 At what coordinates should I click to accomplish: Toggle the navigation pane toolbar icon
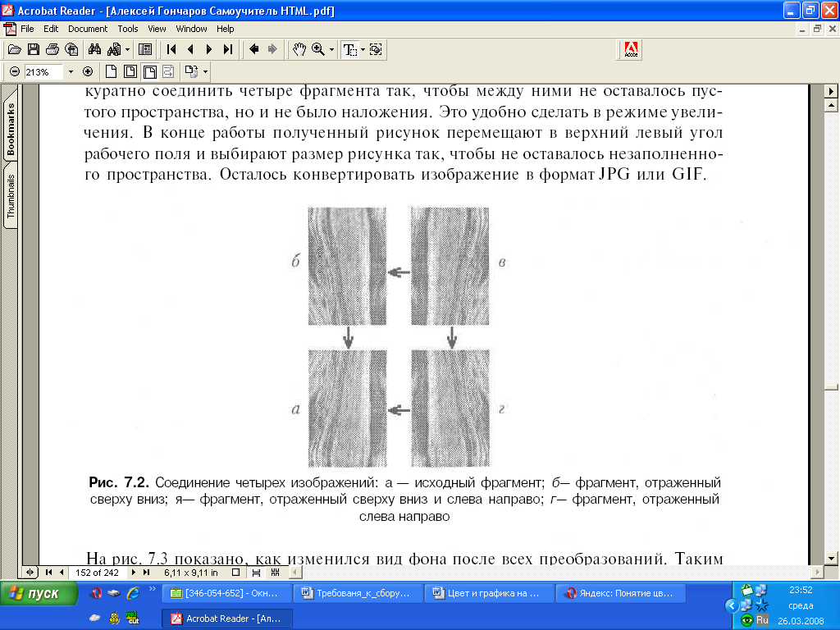coord(145,50)
